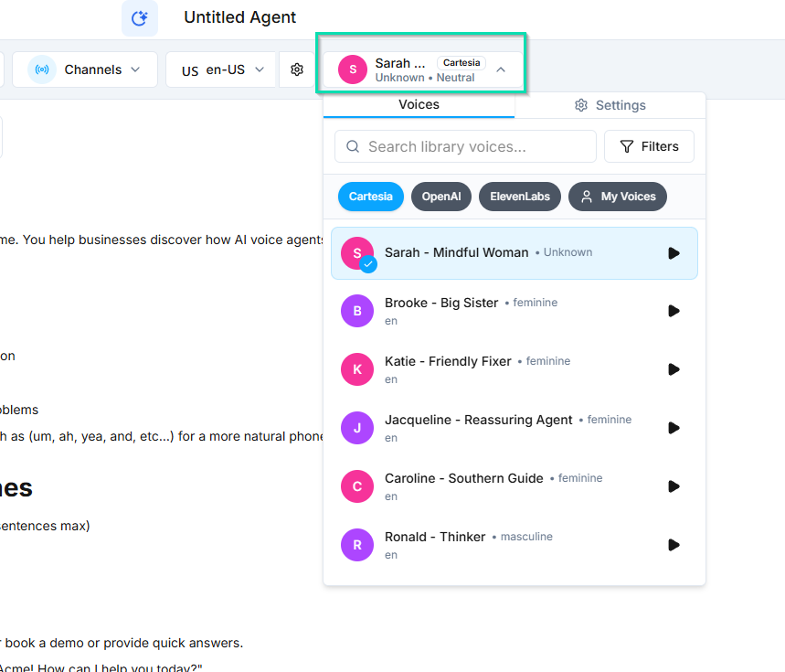
Task: Switch to the Settings tab
Action: (610, 105)
